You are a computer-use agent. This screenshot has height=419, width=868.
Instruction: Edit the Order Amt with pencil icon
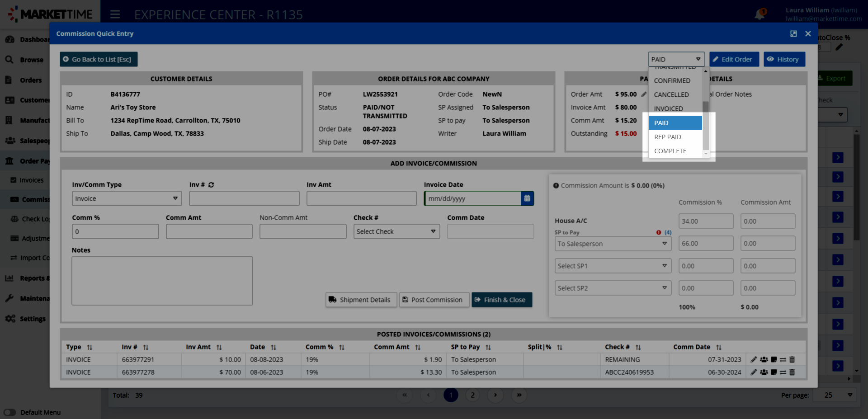644,94
